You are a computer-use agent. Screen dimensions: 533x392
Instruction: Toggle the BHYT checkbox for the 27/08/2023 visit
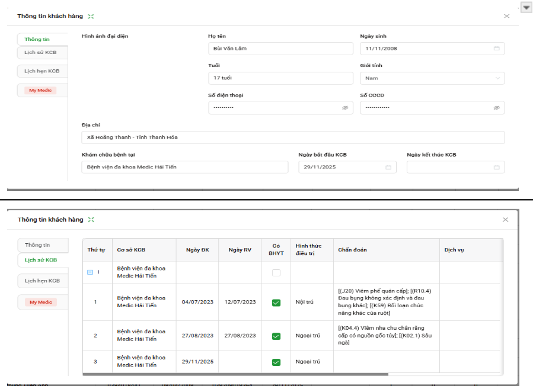coord(276,336)
